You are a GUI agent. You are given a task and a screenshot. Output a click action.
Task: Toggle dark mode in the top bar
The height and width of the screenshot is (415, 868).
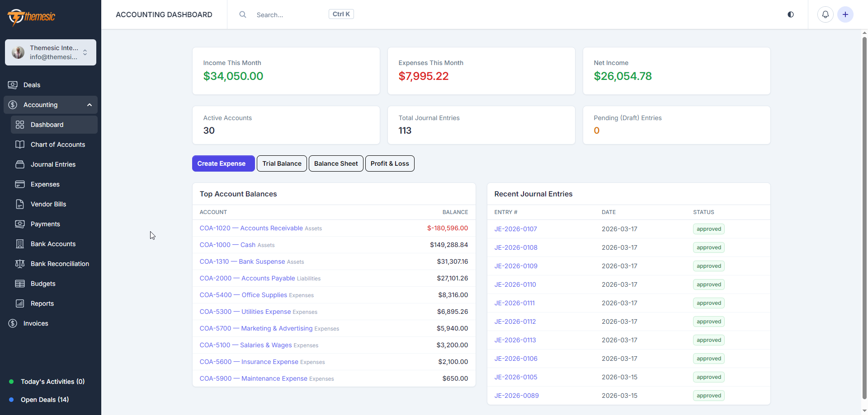791,14
